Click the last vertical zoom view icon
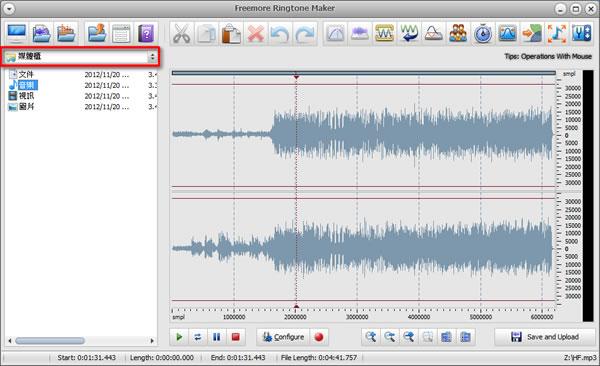The width and height of the screenshot is (600, 366). pyautogui.click(x=465, y=337)
